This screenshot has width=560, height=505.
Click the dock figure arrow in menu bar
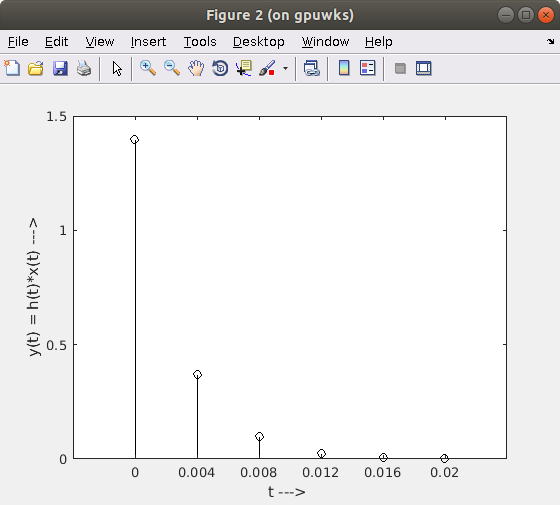point(550,42)
